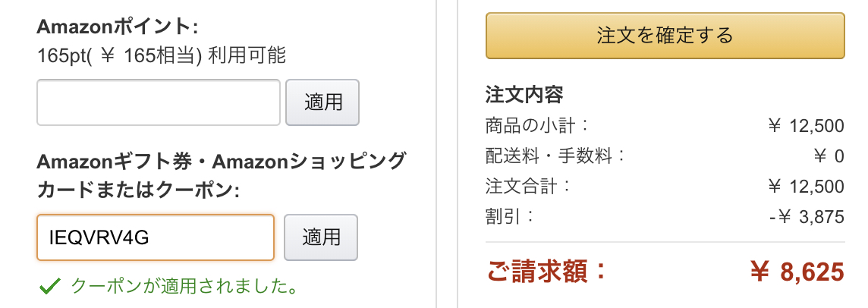Click the -¥3,875 discount amount

tap(806, 217)
